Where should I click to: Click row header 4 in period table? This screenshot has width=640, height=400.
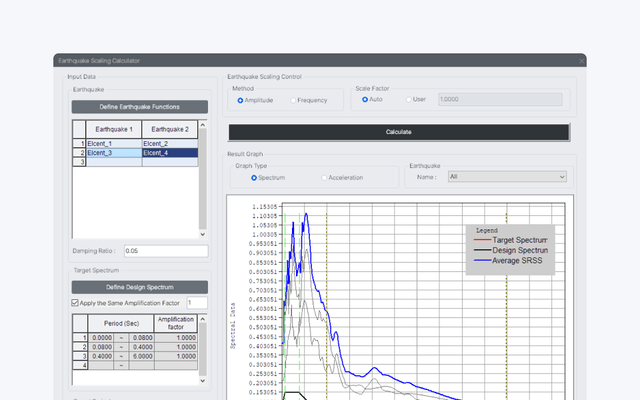pos(80,366)
